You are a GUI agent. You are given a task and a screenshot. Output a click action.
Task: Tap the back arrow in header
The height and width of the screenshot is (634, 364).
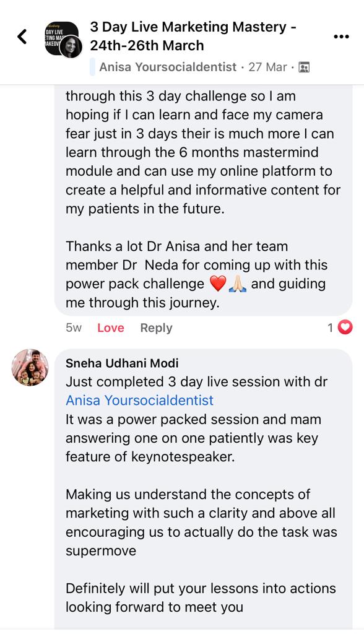click(x=23, y=37)
